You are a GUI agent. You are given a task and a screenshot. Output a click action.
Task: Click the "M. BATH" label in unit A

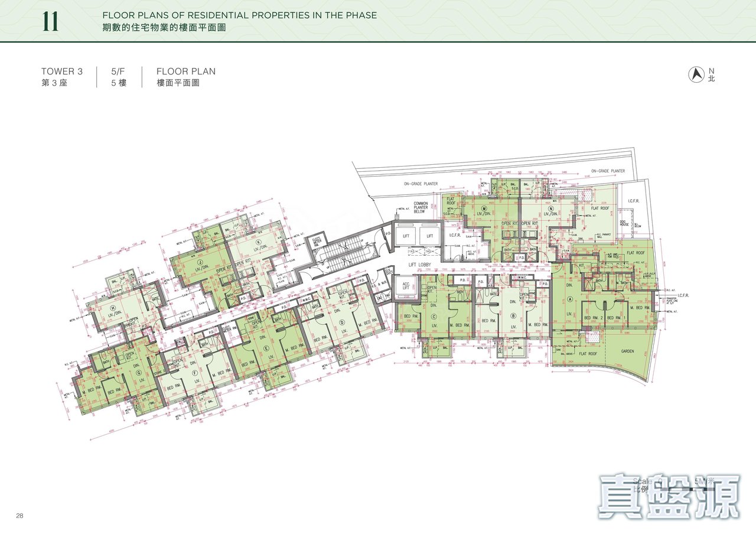pos(622,282)
